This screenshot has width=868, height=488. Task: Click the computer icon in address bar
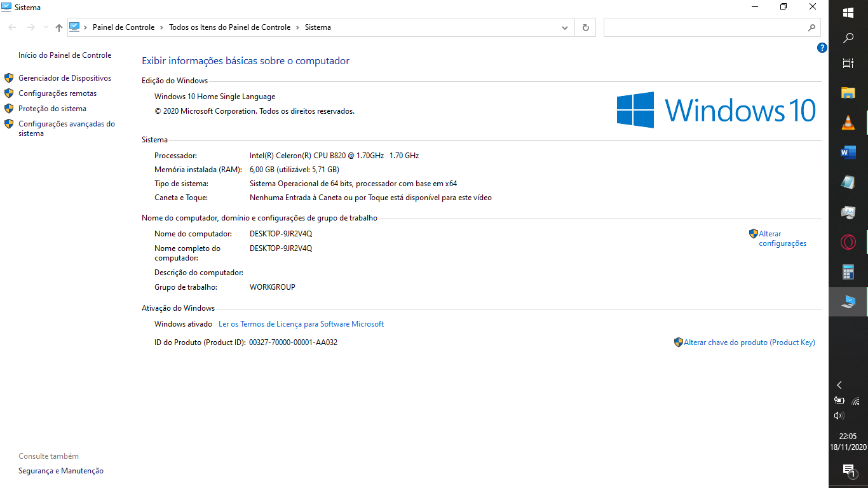coord(74,27)
